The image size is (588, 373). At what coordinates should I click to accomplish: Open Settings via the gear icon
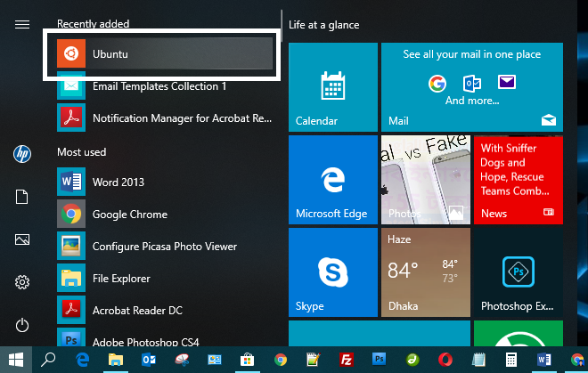[x=22, y=282]
